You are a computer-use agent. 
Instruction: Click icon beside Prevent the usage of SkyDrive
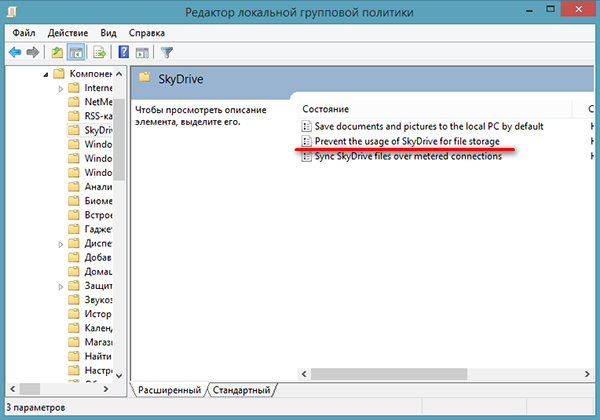(x=306, y=141)
